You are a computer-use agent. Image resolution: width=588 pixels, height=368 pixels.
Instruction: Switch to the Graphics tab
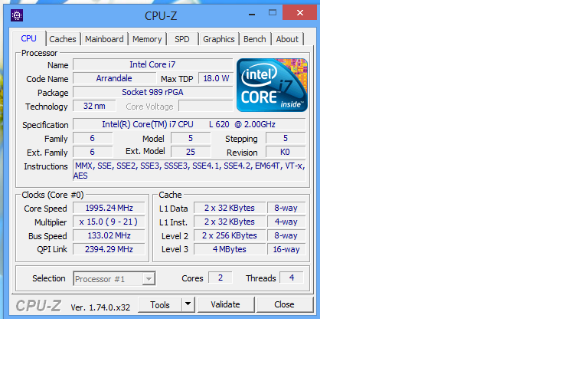click(x=219, y=39)
